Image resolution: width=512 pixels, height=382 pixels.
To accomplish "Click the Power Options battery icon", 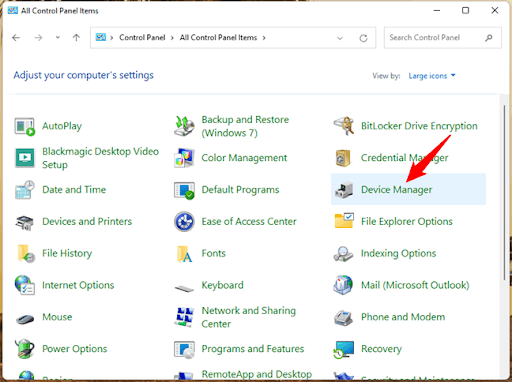I will click(x=25, y=349).
